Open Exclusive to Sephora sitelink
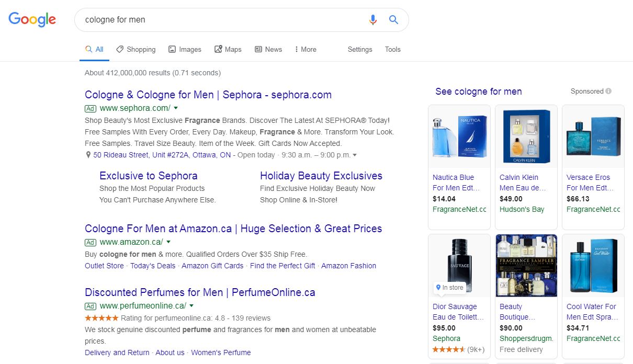Image resolution: width=633 pixels, height=364 pixels. (x=149, y=176)
